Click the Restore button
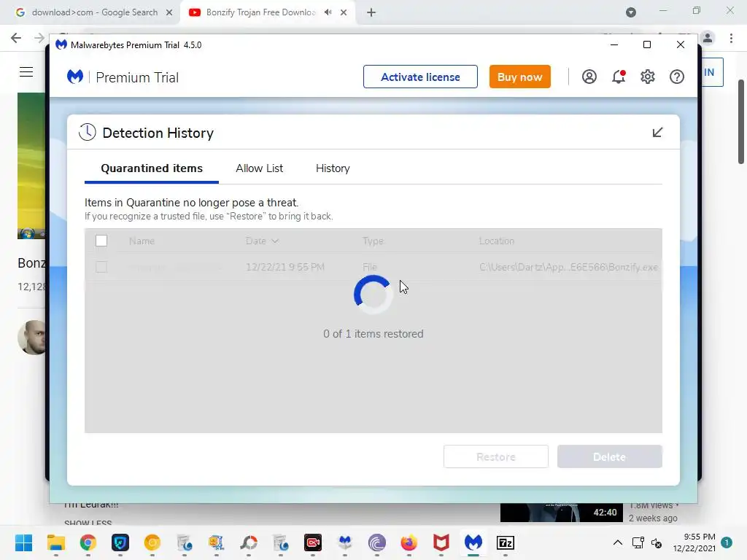 [496, 456]
